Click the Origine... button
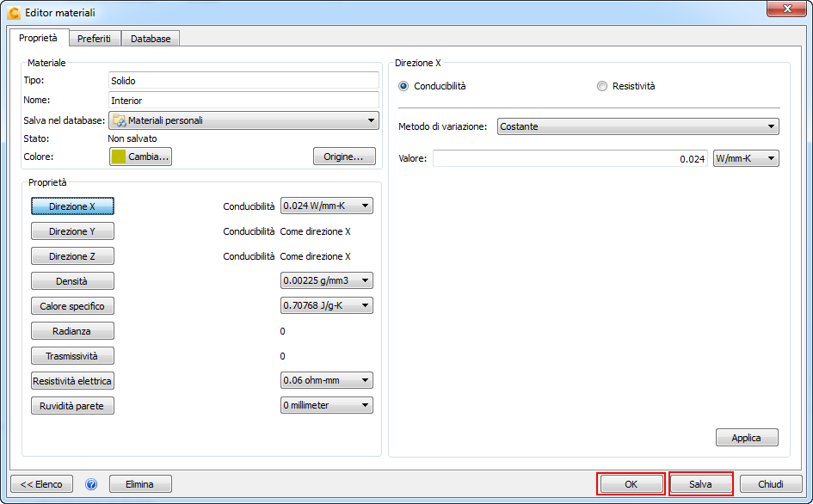The height and width of the screenshot is (504, 813). 344,157
